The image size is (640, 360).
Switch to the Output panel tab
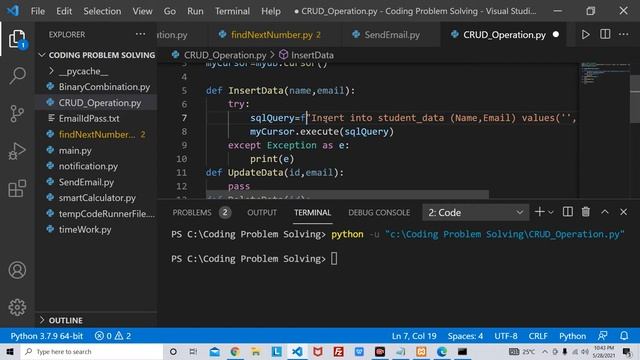click(262, 213)
